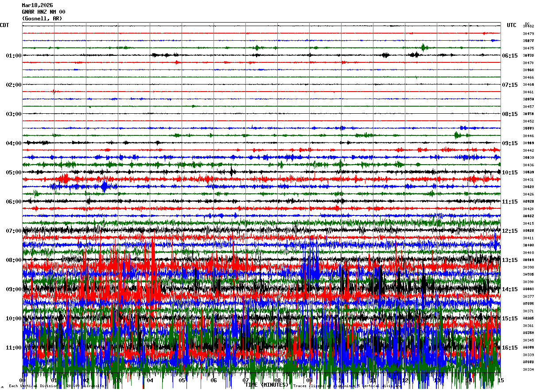Click the DC offset value "30398"
The image size is (536, 392).
coord(528,267)
